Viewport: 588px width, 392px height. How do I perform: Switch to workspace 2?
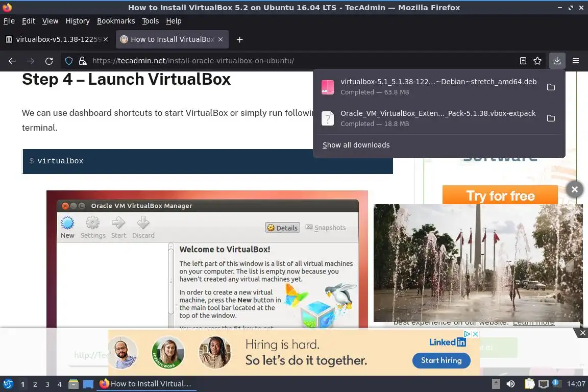pos(35,384)
